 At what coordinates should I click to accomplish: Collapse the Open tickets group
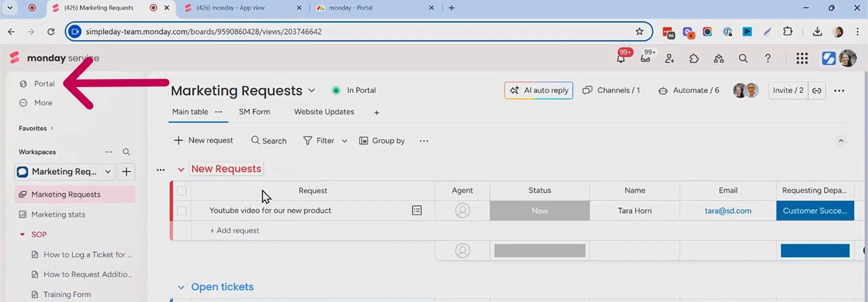pos(181,287)
